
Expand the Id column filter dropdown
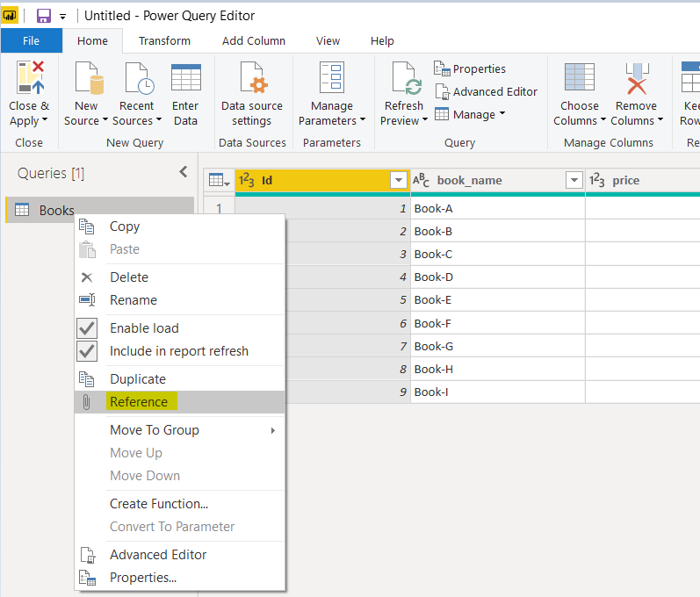click(x=399, y=180)
